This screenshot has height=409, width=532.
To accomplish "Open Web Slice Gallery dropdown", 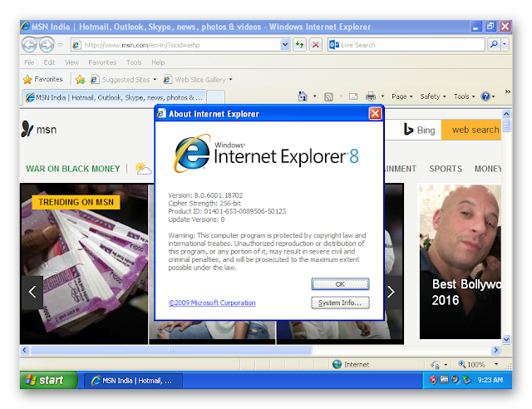I will click(198, 80).
